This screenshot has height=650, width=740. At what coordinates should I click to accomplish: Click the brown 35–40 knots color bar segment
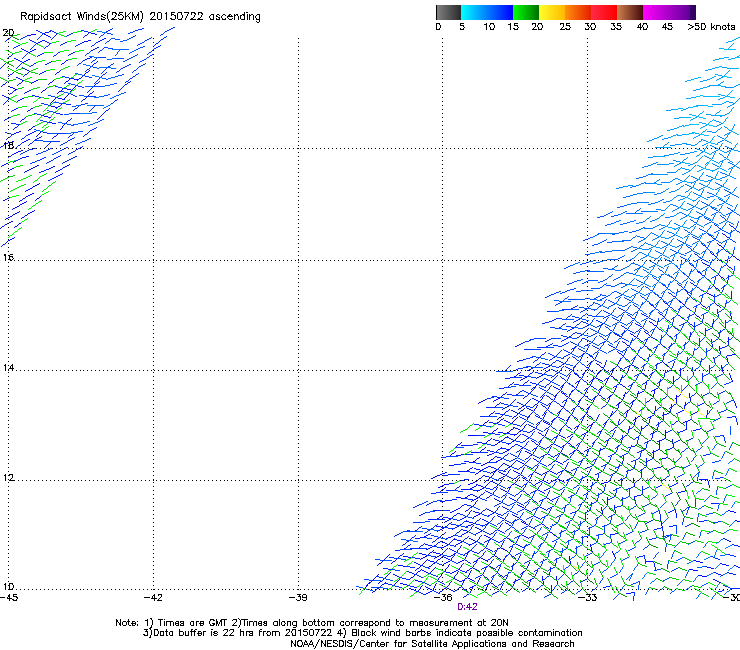[x=630, y=12]
